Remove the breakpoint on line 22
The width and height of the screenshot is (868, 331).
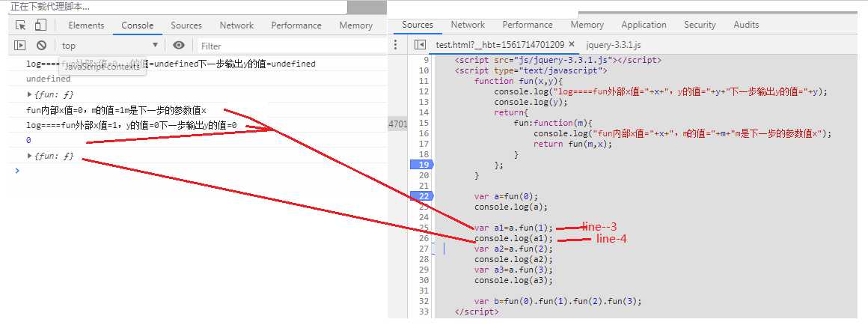(422, 195)
